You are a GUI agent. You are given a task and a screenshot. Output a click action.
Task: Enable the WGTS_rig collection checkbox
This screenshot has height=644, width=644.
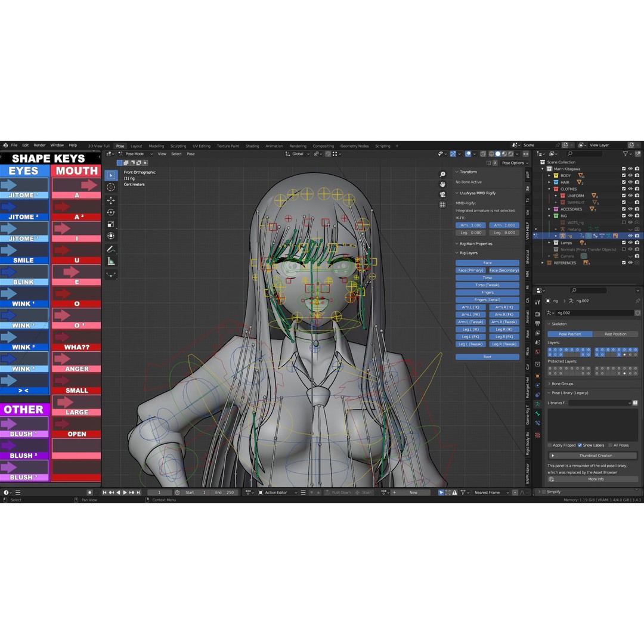624,222
